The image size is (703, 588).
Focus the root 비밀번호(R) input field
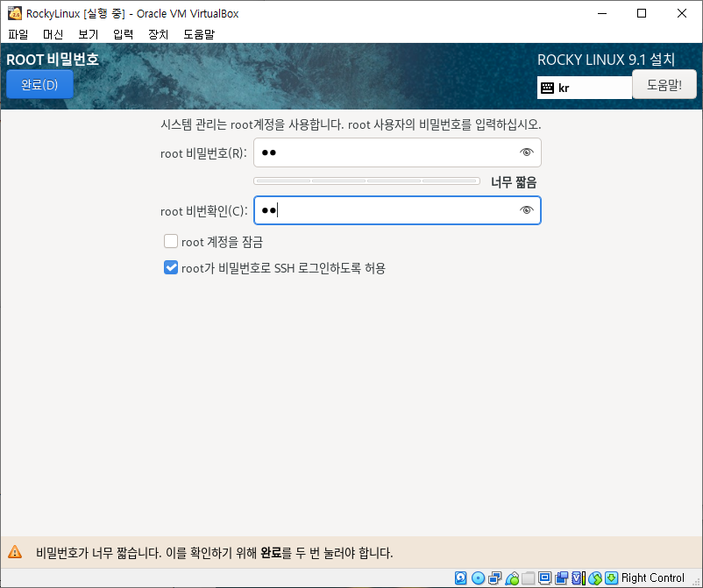[x=397, y=152]
